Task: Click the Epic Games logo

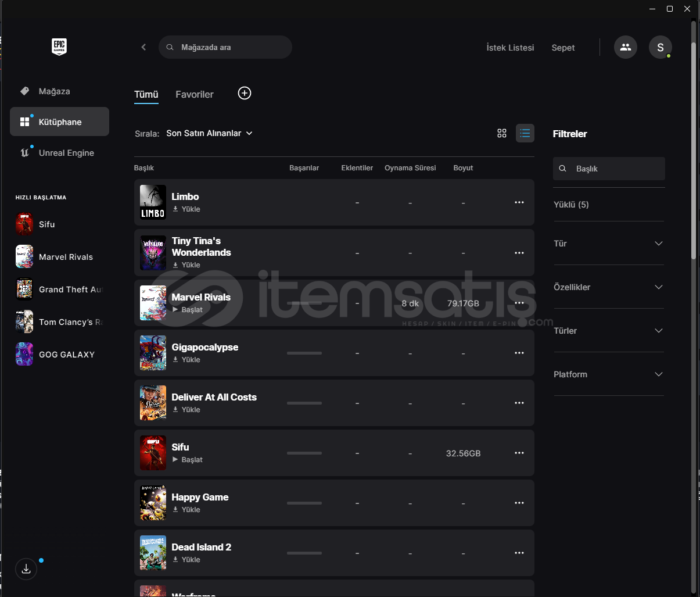Action: 59,47
